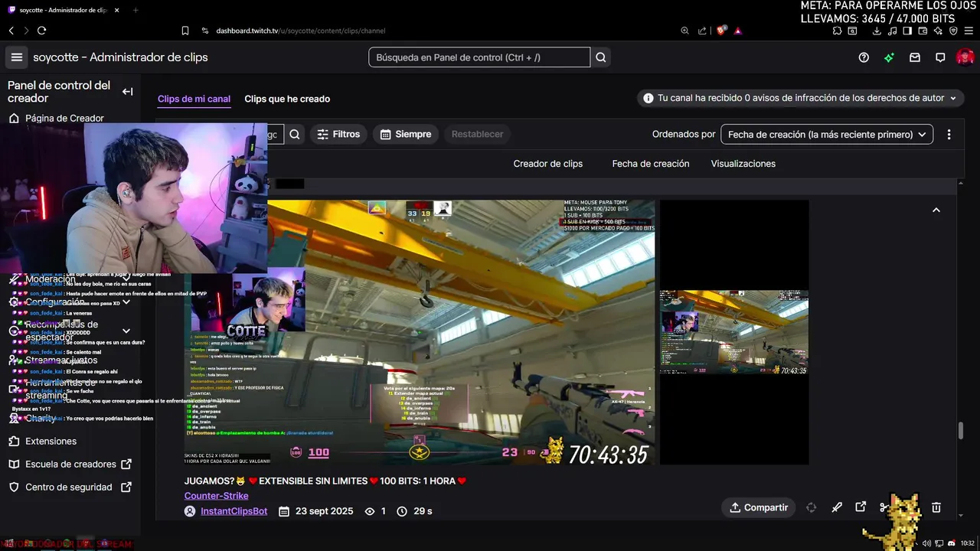Click the greyed circular arrows icon on clip row
This screenshot has width=980, height=551.
tap(812, 507)
